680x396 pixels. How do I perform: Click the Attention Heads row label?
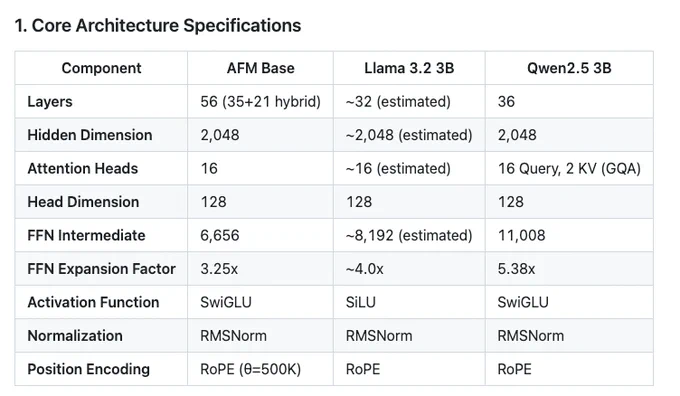[x=82, y=168]
